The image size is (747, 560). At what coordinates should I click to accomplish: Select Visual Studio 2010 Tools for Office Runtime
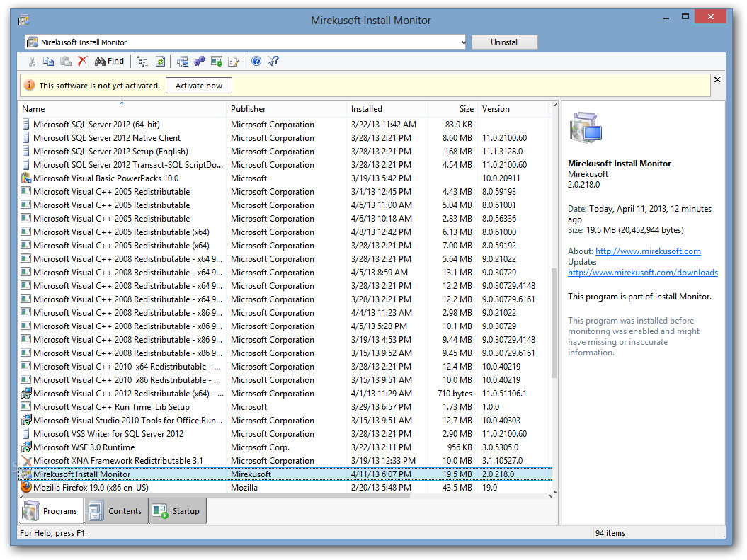285,421
